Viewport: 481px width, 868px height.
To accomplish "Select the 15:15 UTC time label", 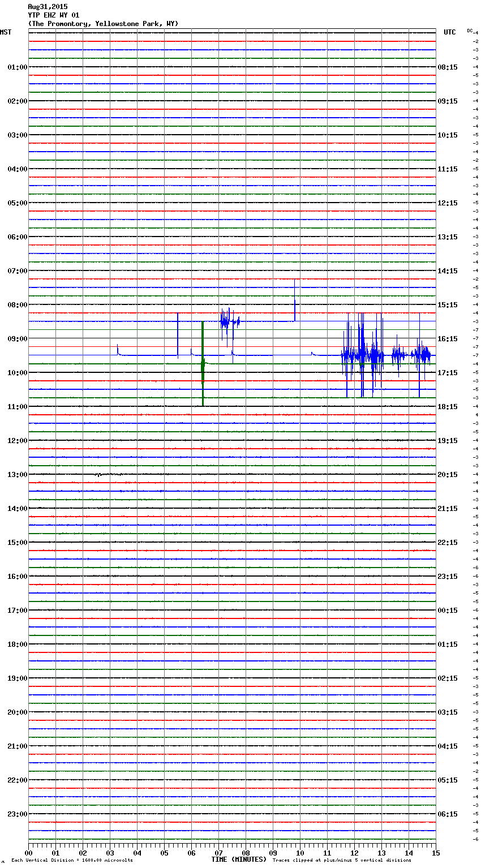I will [x=448, y=305].
